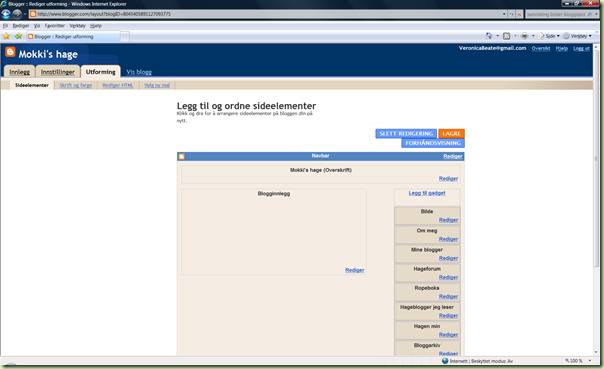Click Rediger in the Blogginnlegg box
This screenshot has height=369, width=604.
[x=355, y=270]
